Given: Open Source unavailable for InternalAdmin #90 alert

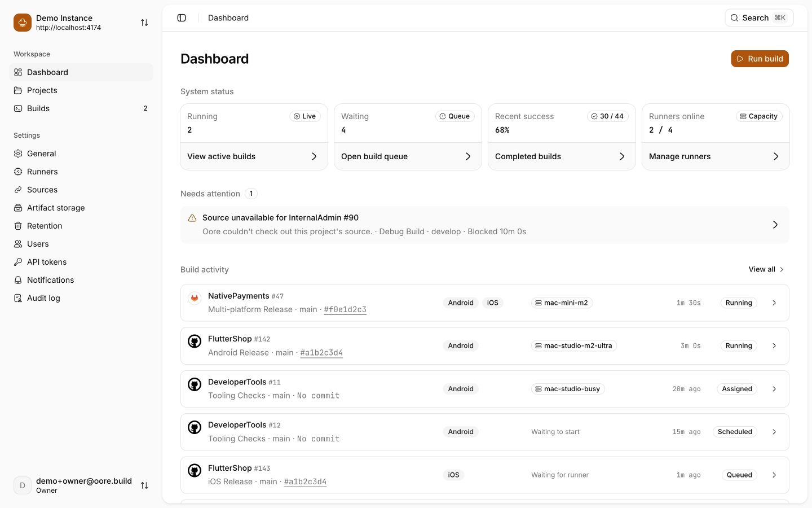Looking at the screenshot, I should 485,225.
